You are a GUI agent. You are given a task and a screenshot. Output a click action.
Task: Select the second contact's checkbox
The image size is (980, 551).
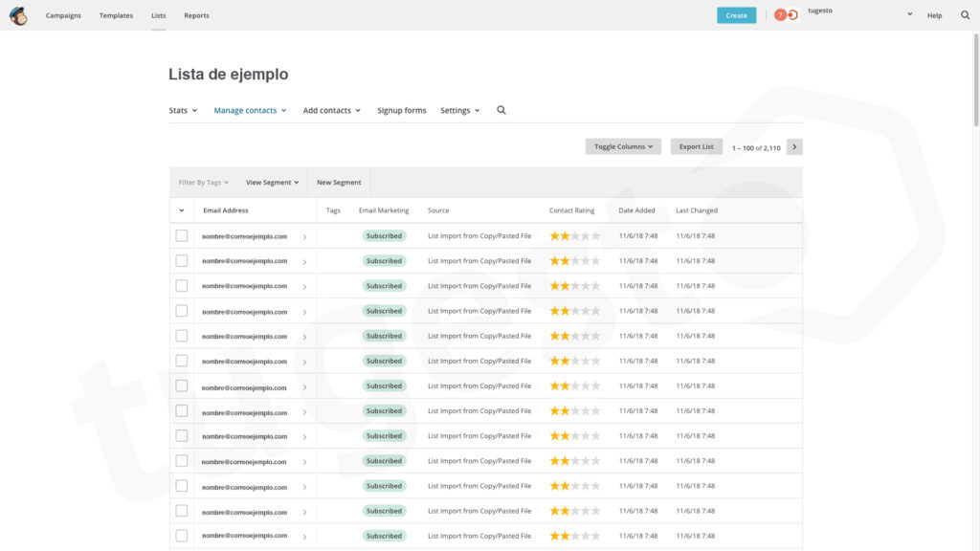[x=182, y=260]
